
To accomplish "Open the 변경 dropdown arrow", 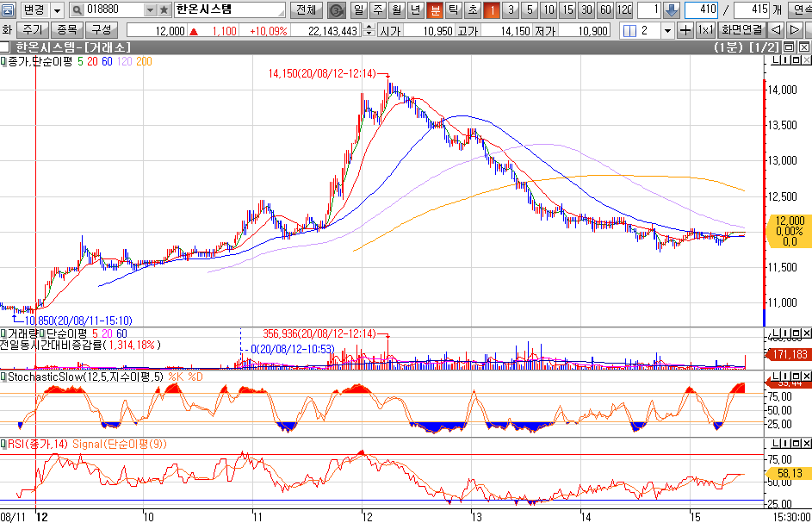I will (58, 9).
